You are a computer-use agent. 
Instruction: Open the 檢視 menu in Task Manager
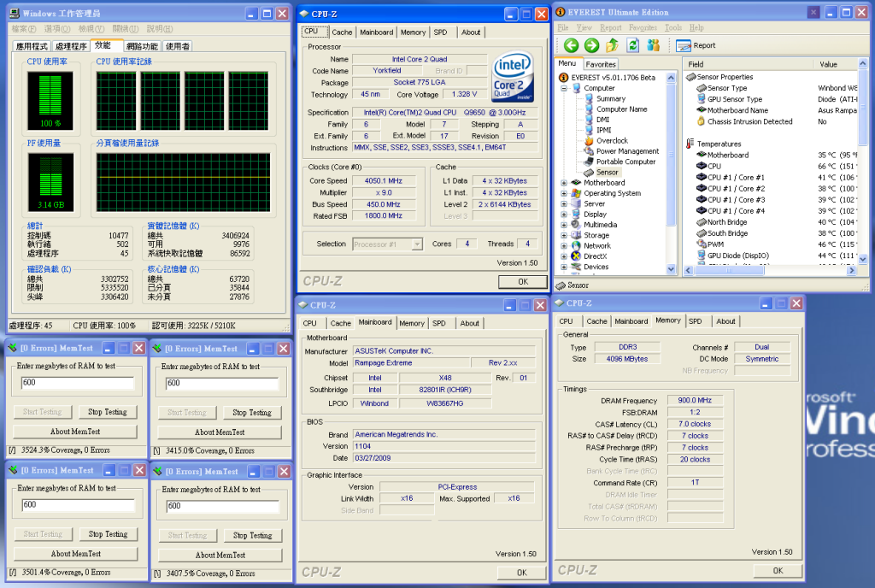pyautogui.click(x=91, y=29)
